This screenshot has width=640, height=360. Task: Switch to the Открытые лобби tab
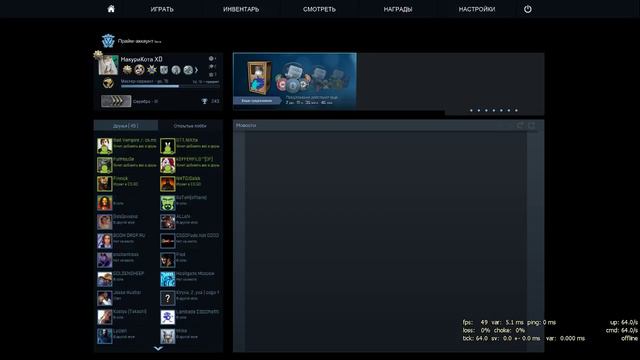190,126
